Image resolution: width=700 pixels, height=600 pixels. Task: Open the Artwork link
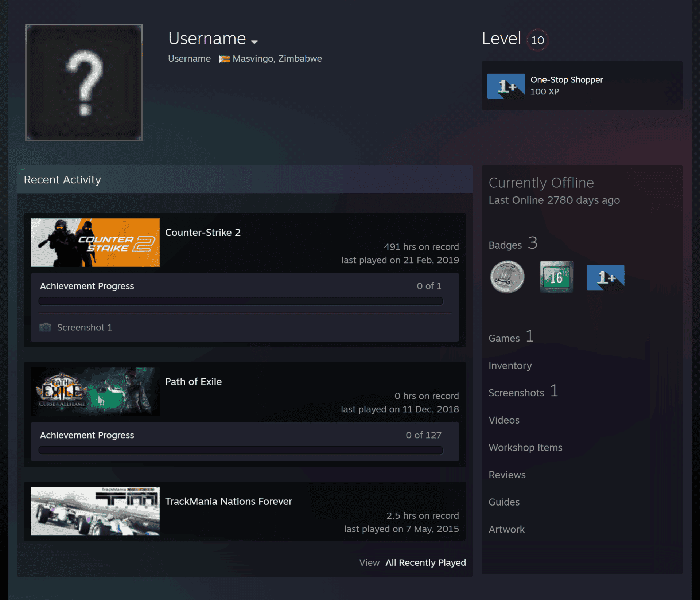coord(506,530)
